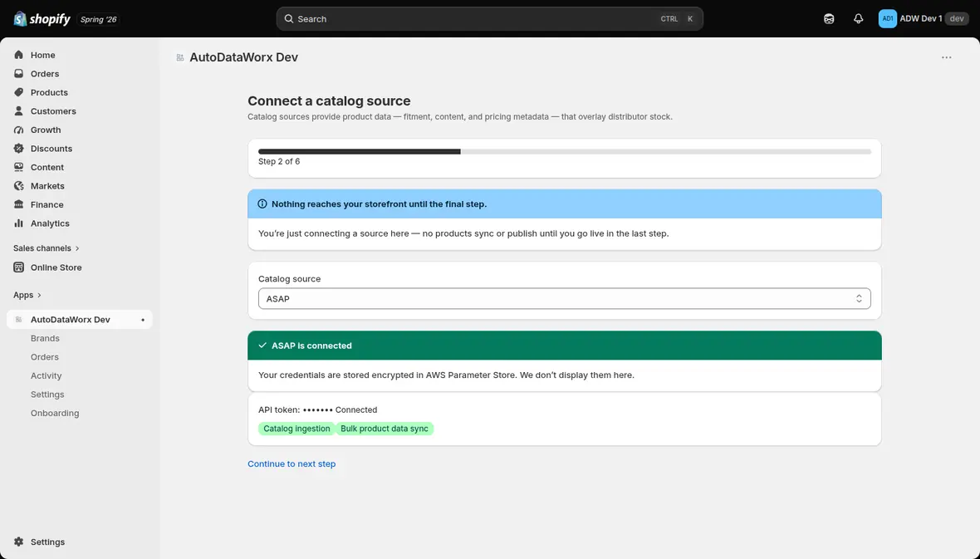Screen dimensions: 980x559
Task: Click the Step 2 of 6 label
Action: point(279,161)
